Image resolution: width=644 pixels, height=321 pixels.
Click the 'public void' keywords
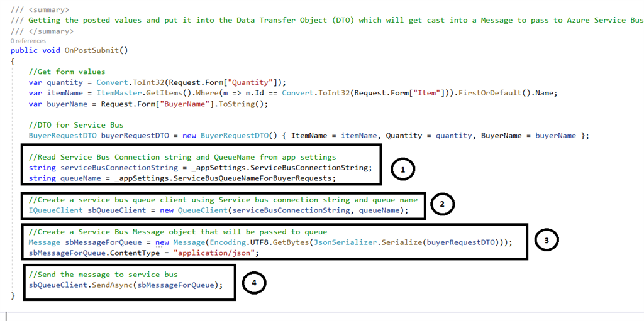35,50
